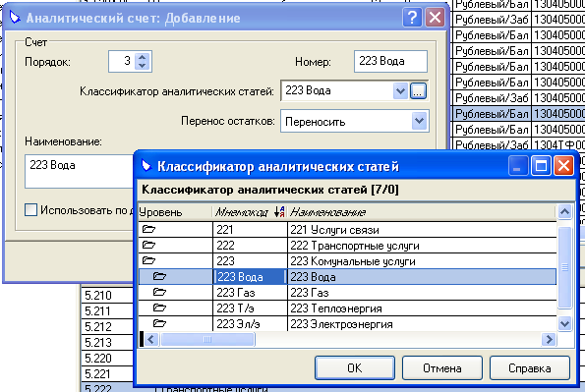
Task: Click ellipsis browse button beside classifier combo
Action: (x=418, y=91)
